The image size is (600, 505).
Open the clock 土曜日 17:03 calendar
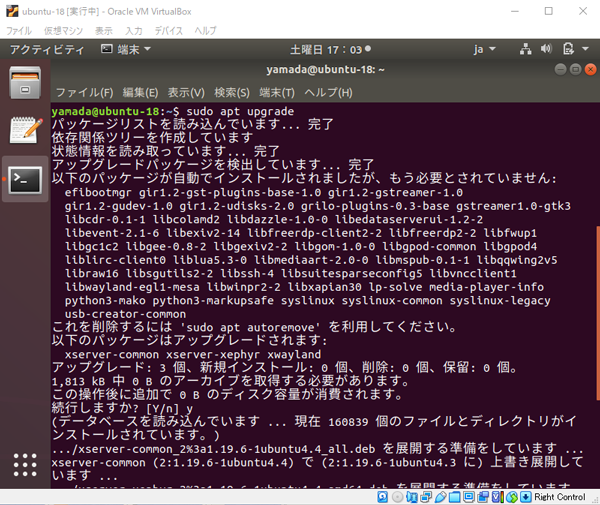pyautogui.click(x=330, y=49)
